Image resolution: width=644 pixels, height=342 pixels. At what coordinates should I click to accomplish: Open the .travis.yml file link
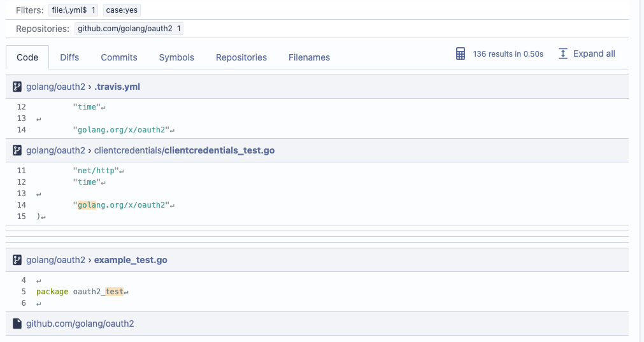(x=117, y=87)
